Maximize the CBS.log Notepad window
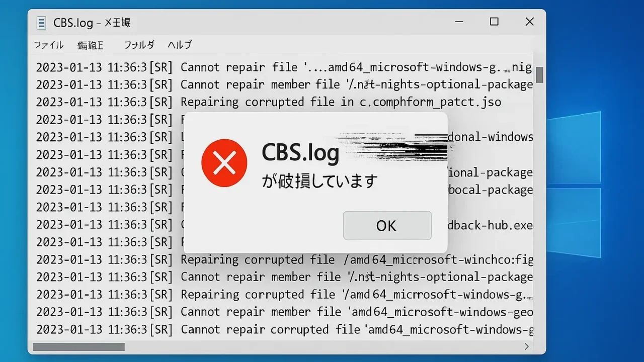The height and width of the screenshot is (362, 644). click(x=494, y=22)
